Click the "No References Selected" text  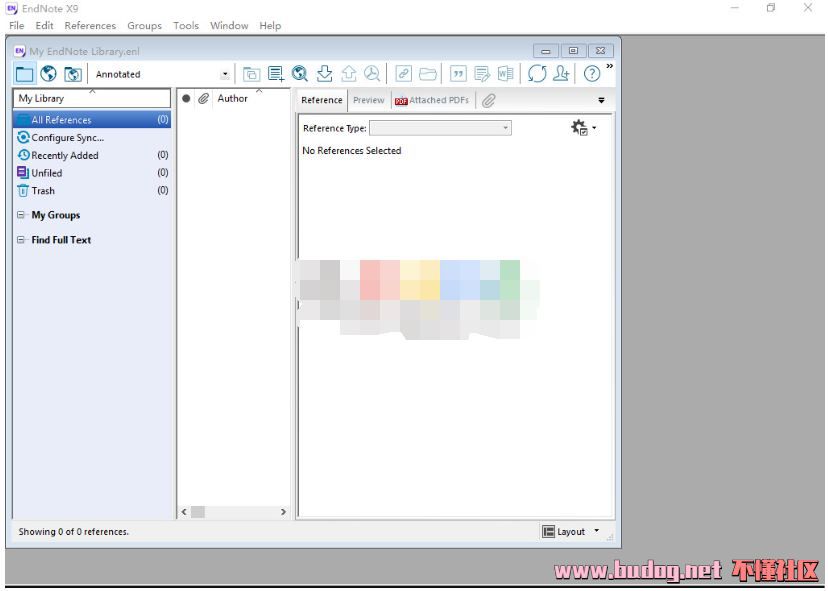pyautogui.click(x=352, y=151)
